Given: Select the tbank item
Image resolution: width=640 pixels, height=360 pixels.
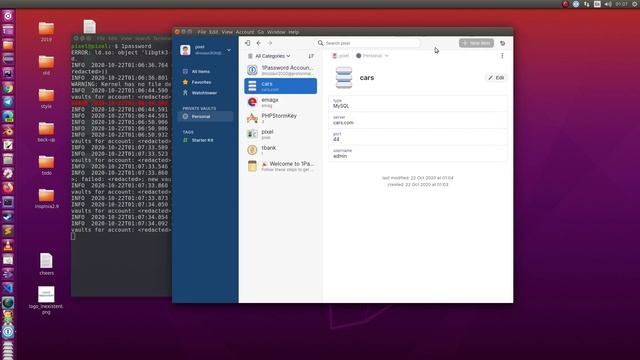Looking at the screenshot, I should point(281,150).
